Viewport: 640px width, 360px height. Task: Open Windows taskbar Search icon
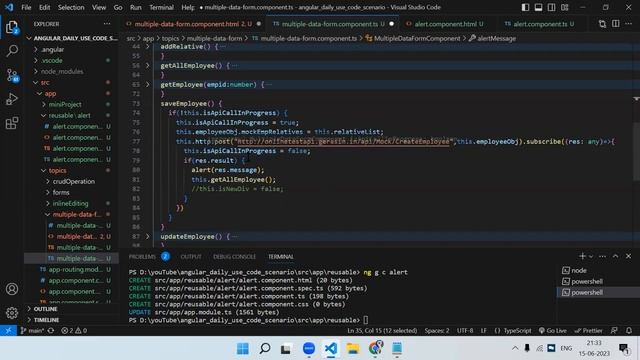(265, 349)
